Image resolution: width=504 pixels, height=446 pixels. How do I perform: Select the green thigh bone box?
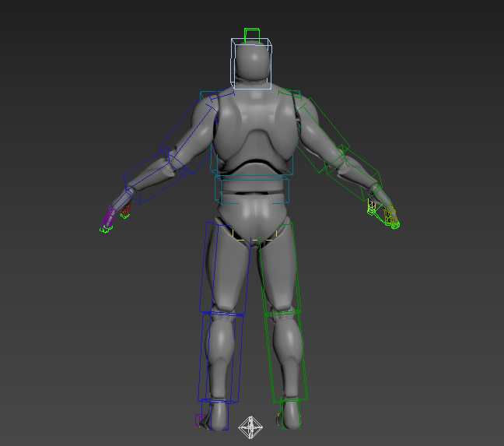point(280,268)
